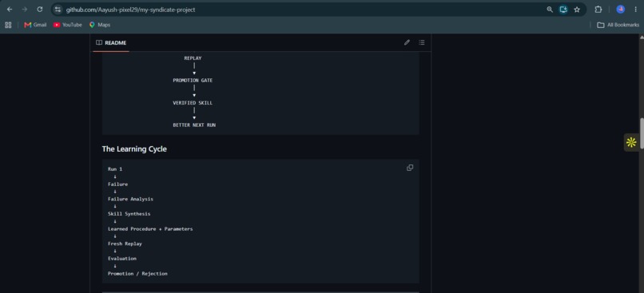This screenshot has width=644, height=293.
Task: Click the 'Fresh Replay' line
Action: coord(125,244)
